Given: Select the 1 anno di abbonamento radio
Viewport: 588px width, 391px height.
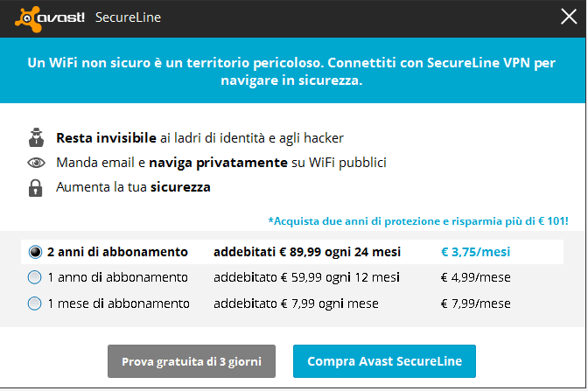Looking at the screenshot, I should point(34,277).
